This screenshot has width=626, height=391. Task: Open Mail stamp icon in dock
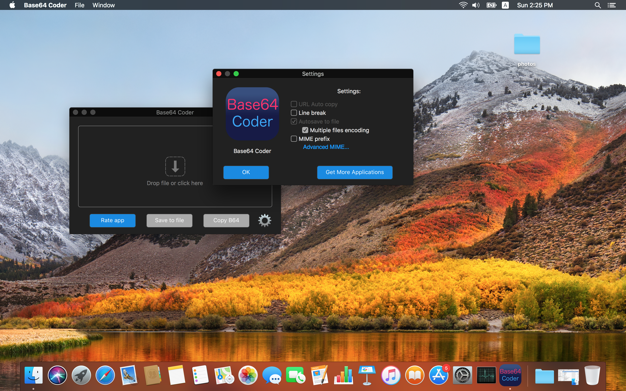(129, 375)
